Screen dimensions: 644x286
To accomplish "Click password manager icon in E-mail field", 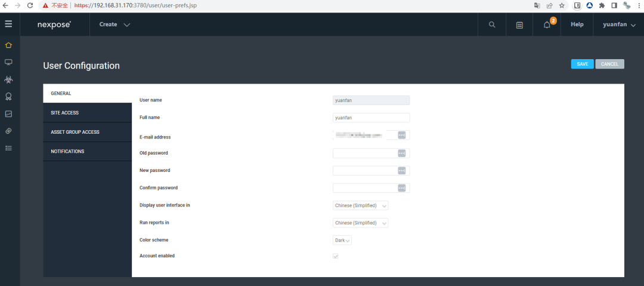I will click(402, 136).
